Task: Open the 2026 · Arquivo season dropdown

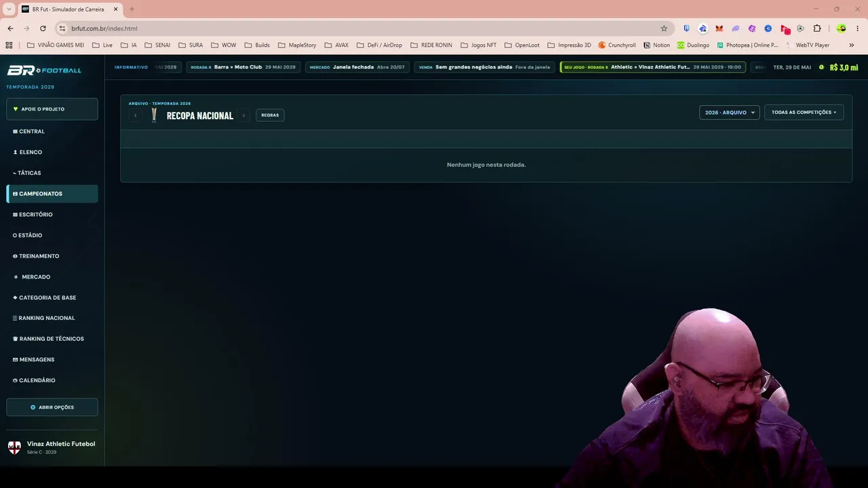Action: (x=730, y=113)
